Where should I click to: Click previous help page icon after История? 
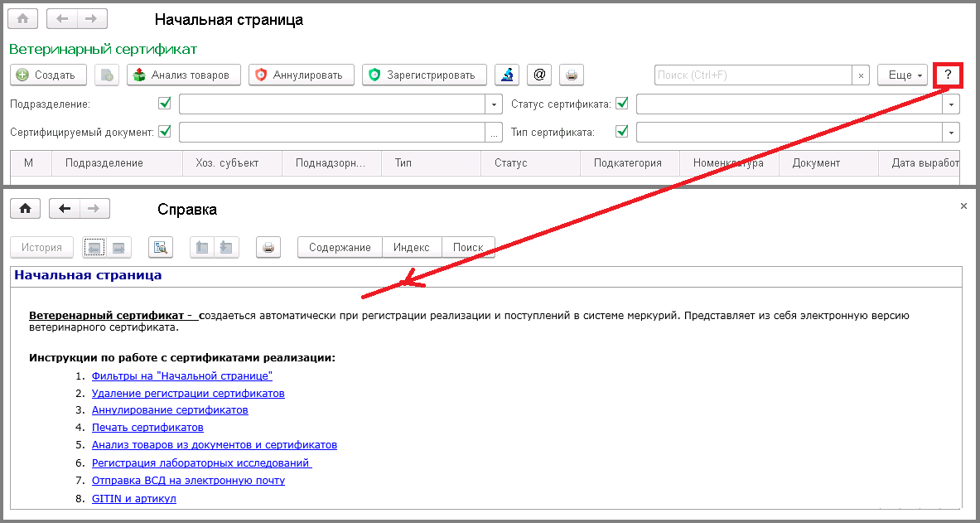[x=95, y=248]
